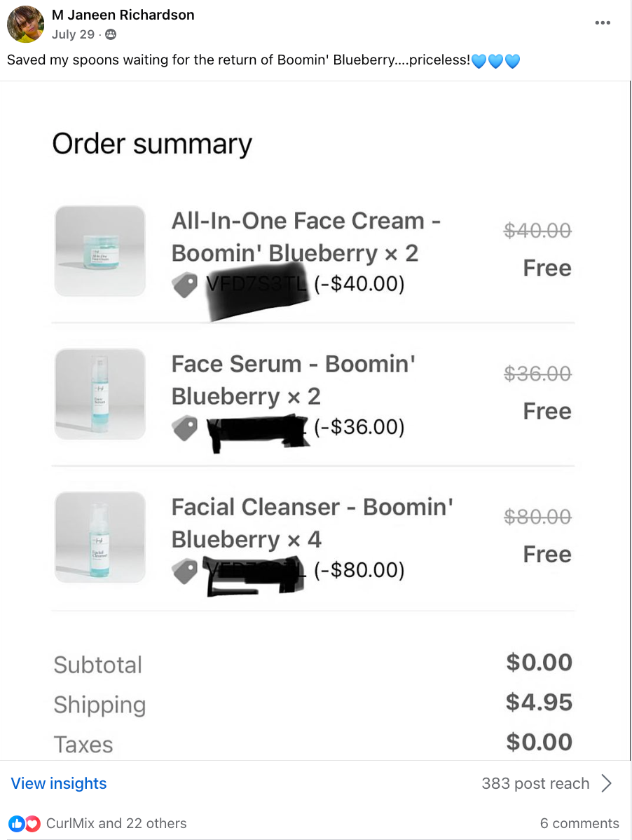Click the Love heart reaction icon
The width and height of the screenshot is (632, 840).
point(32,823)
